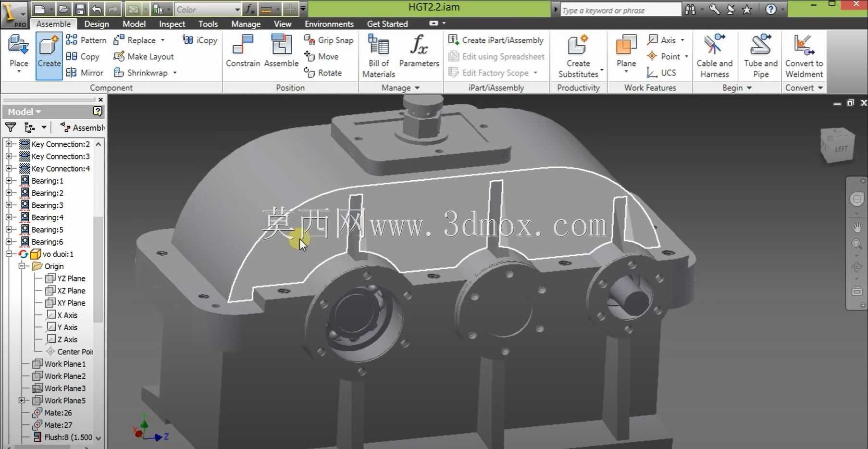Viewport: 868px width, 449px height.
Task: Expand the Bearing:6 tree node
Action: tap(9, 242)
